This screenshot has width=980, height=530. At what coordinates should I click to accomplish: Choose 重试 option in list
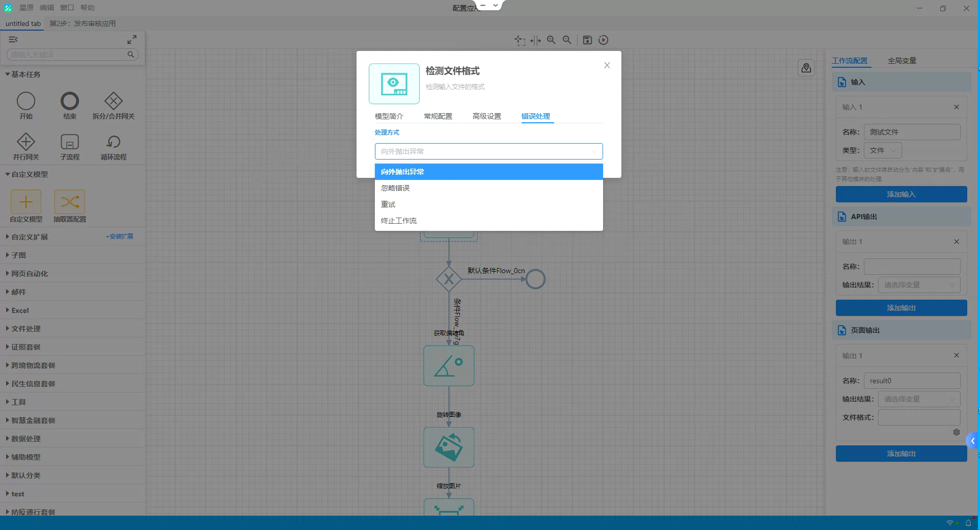tap(488, 204)
